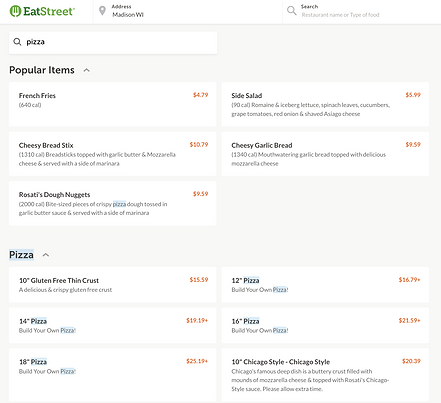Click the magnifier icon in the pizza search box
Image resolution: width=441 pixels, height=403 pixels.
[x=17, y=42]
